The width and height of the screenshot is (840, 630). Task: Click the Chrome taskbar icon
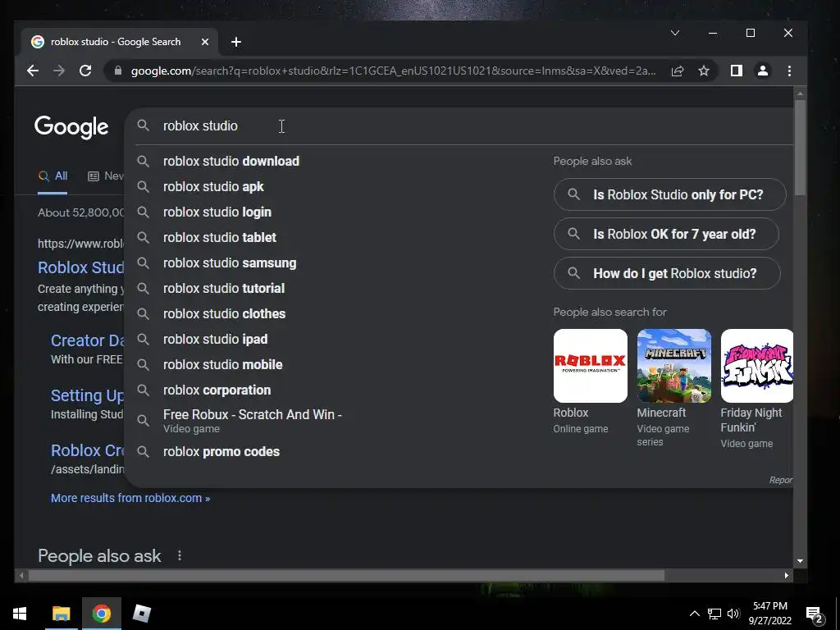click(x=101, y=614)
